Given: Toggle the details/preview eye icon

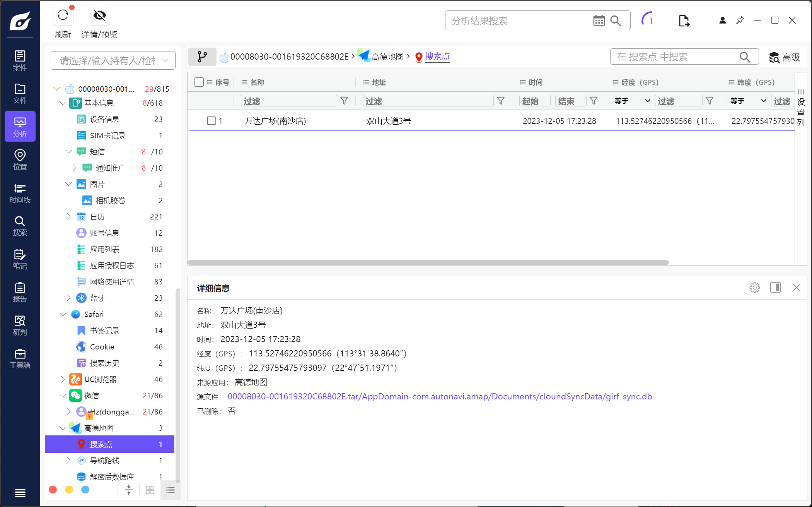Looking at the screenshot, I should tap(99, 15).
